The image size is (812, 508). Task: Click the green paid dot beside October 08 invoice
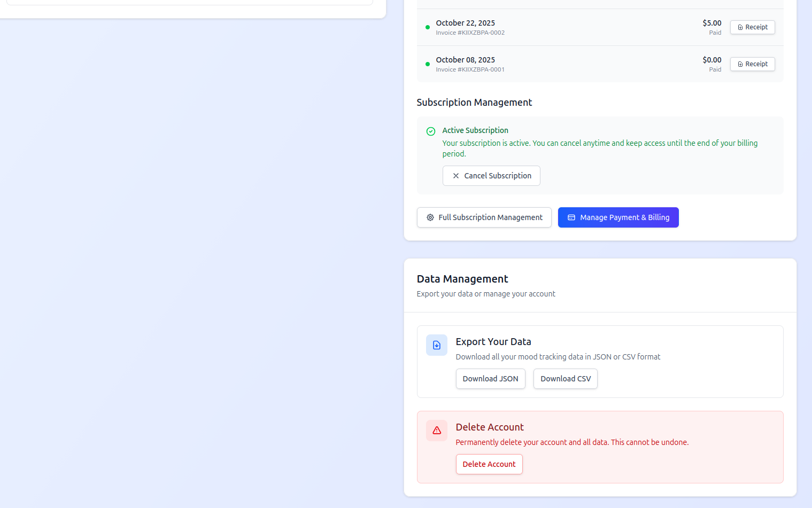point(427,64)
